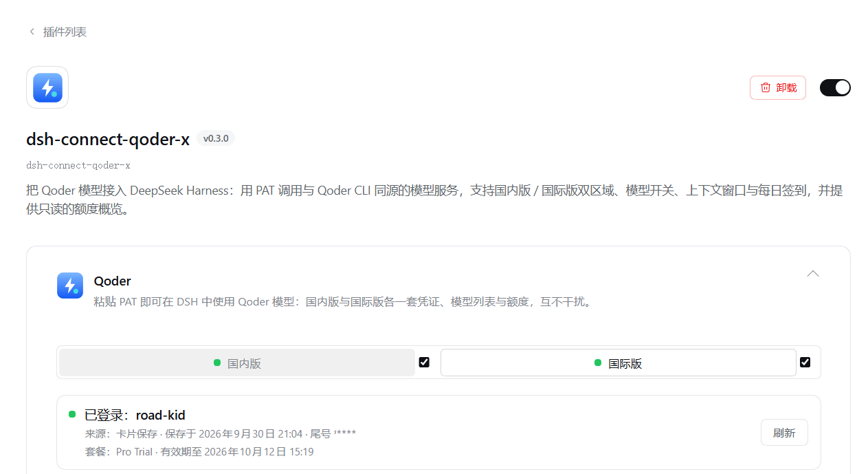The image size is (868, 474).
Task: Go back to 插件列表
Action: pyautogui.click(x=58, y=32)
